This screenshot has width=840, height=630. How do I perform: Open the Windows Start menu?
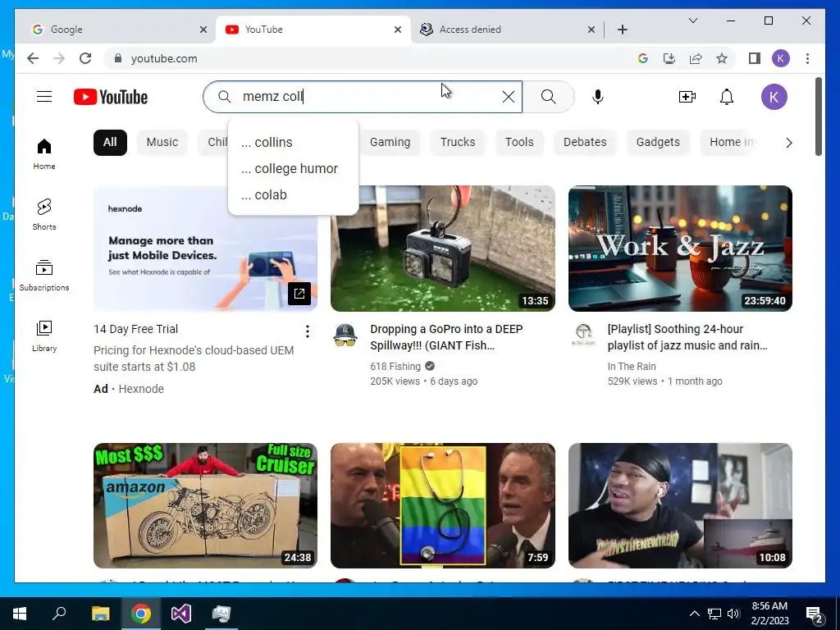pos(20,614)
